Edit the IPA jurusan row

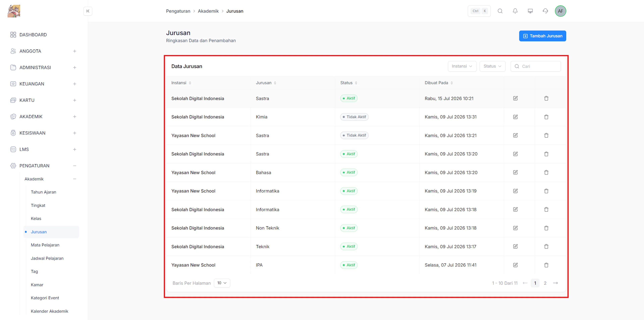click(515, 265)
